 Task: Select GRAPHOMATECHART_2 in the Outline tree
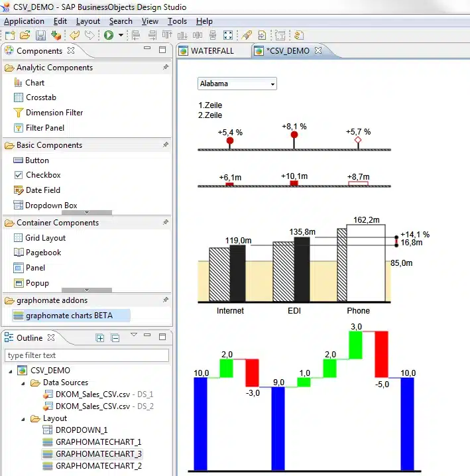[98, 466]
